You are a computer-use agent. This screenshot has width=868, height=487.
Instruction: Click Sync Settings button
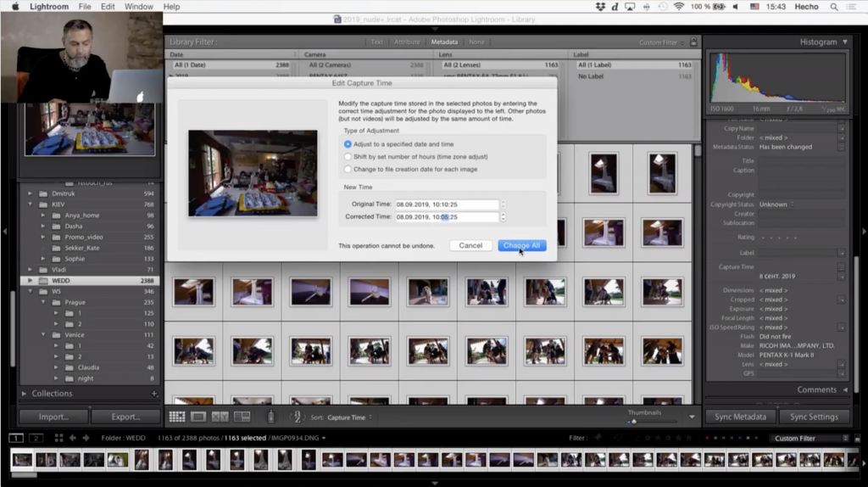pyautogui.click(x=814, y=417)
